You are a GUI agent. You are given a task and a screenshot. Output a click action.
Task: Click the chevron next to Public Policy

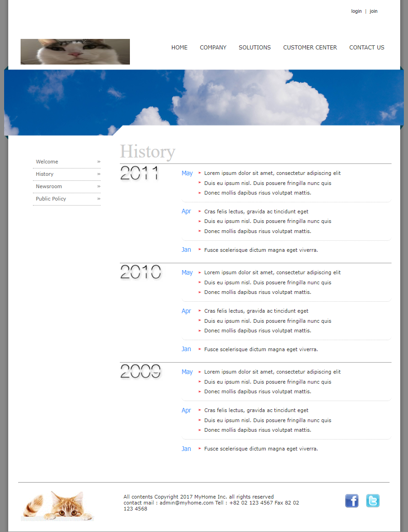pos(99,199)
